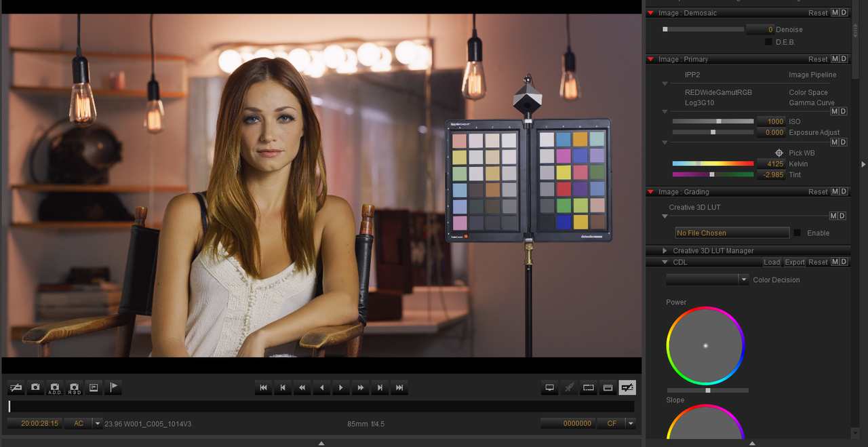Click the keyboard-style icon in viewer toolbar

click(608, 387)
